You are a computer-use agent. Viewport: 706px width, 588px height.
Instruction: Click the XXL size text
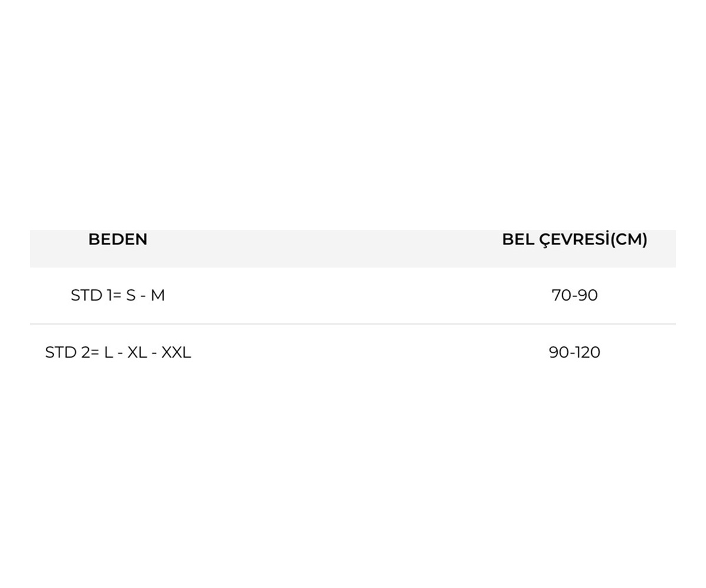[x=176, y=352]
